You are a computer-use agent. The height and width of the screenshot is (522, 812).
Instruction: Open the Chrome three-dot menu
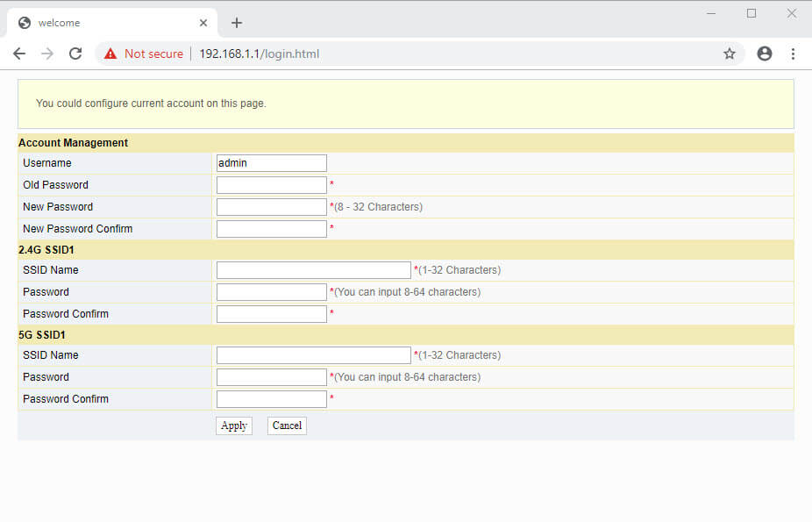coord(793,54)
